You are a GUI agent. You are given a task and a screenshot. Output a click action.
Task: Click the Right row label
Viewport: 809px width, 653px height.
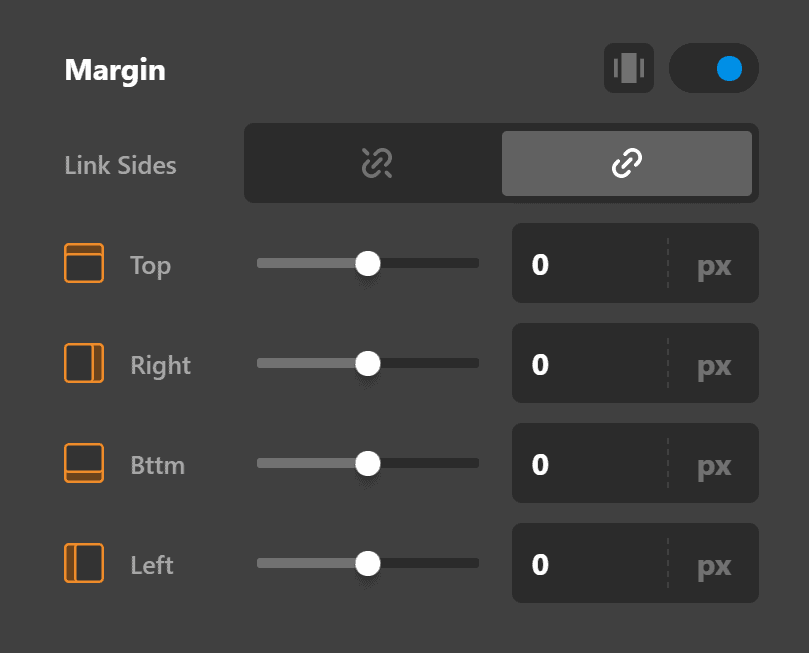[159, 365]
